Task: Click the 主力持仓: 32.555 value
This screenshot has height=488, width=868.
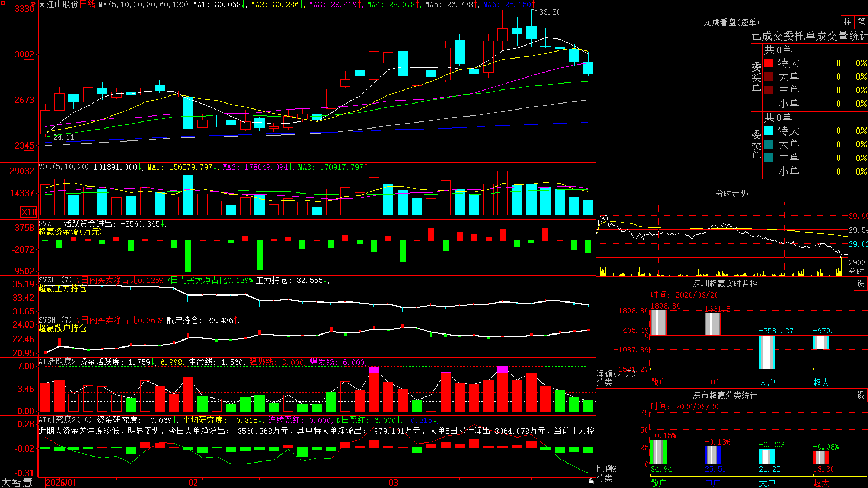Action: click(290, 280)
